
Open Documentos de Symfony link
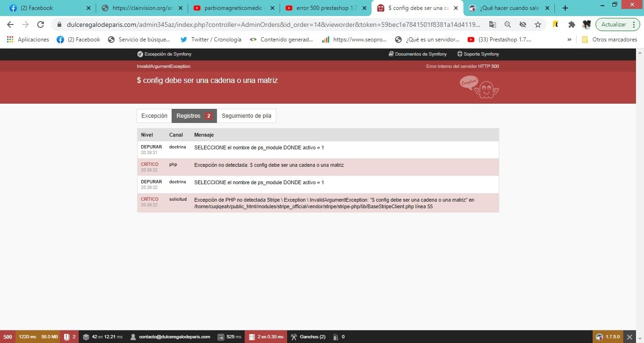(417, 54)
